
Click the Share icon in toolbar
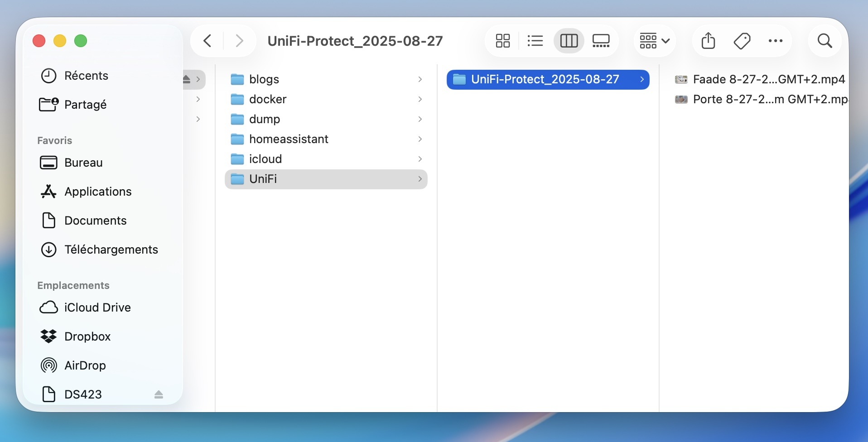pyautogui.click(x=709, y=41)
